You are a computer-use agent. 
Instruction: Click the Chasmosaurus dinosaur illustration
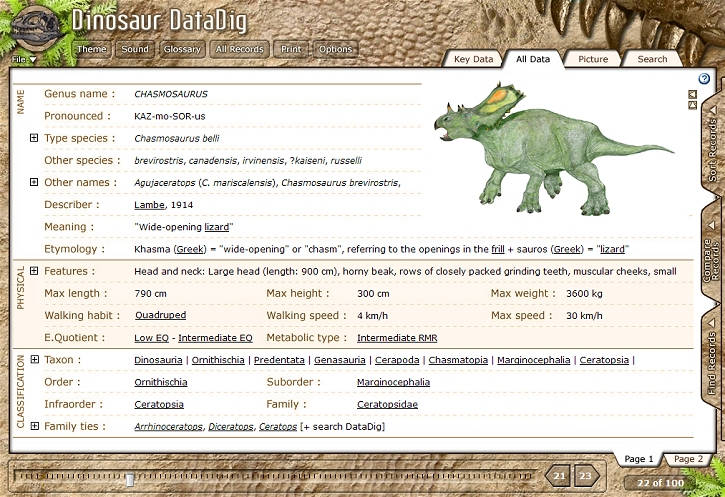(553, 149)
